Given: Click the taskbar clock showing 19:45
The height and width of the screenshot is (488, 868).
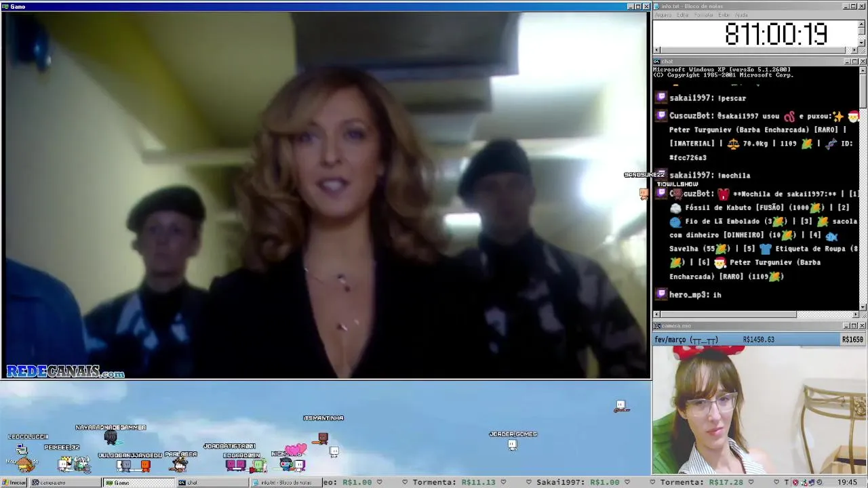Looking at the screenshot, I should (x=847, y=483).
